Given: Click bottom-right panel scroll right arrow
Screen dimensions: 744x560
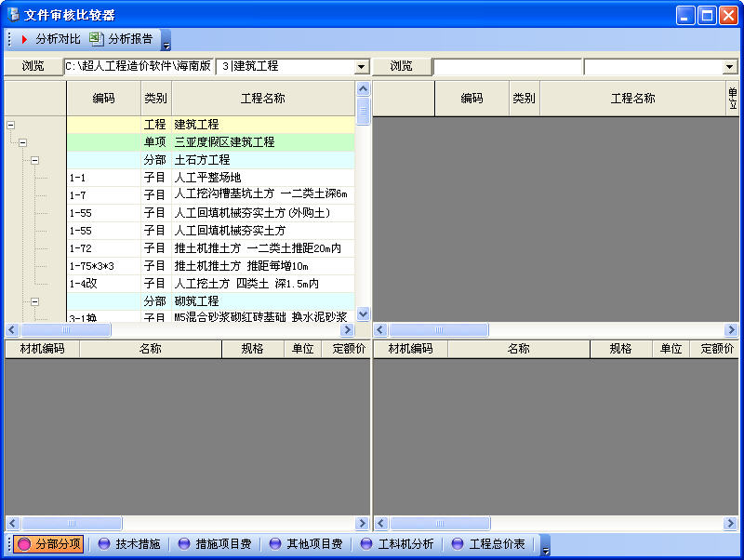Looking at the screenshot, I should (x=731, y=523).
